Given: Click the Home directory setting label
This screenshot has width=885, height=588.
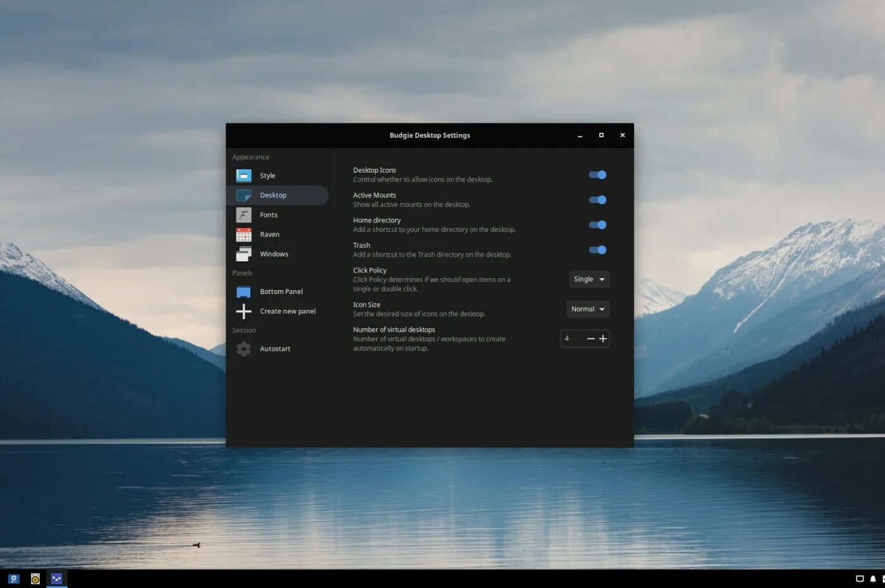Looking at the screenshot, I should pos(377,221).
